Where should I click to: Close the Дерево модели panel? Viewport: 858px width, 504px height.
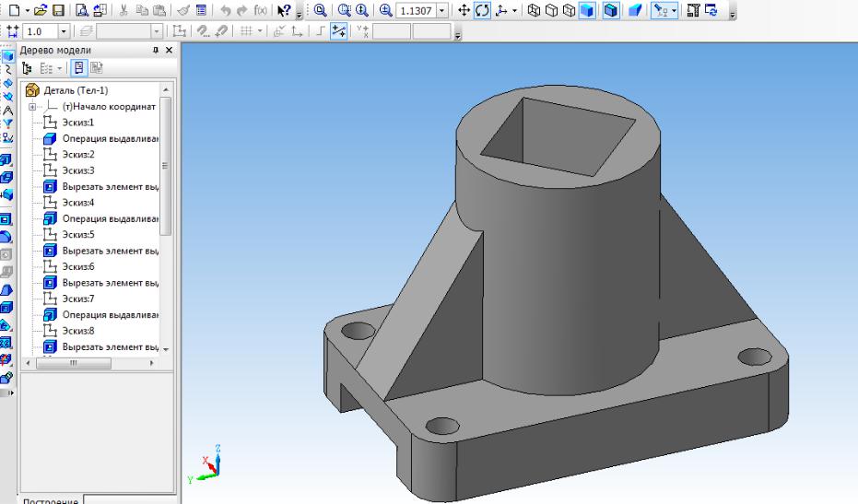[168, 51]
